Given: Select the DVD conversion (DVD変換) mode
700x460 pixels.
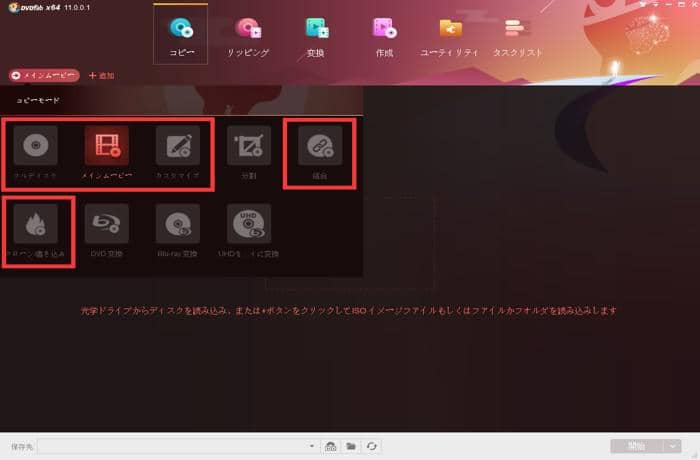Looking at the screenshot, I should (107, 225).
